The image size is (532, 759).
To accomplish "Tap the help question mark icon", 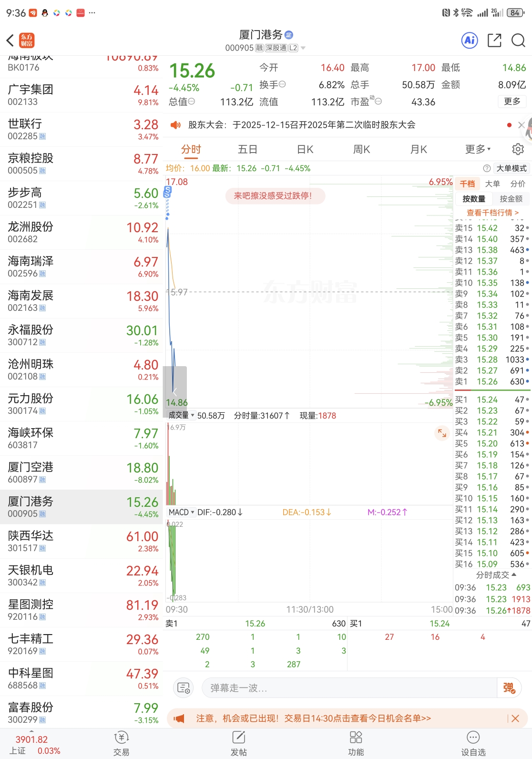I will pos(487,168).
